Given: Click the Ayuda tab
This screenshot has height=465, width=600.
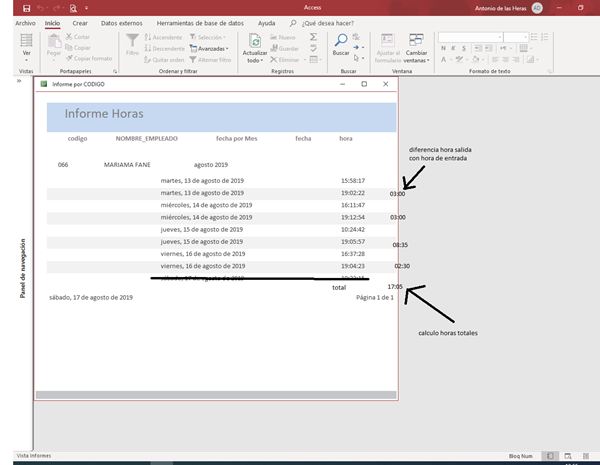Looking at the screenshot, I should (267, 21).
